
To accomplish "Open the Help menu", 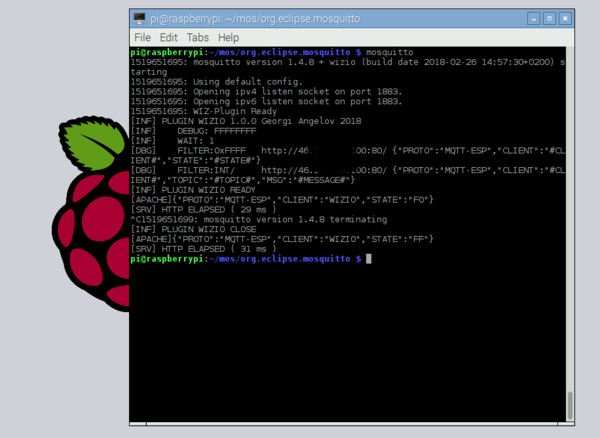I will [x=228, y=37].
